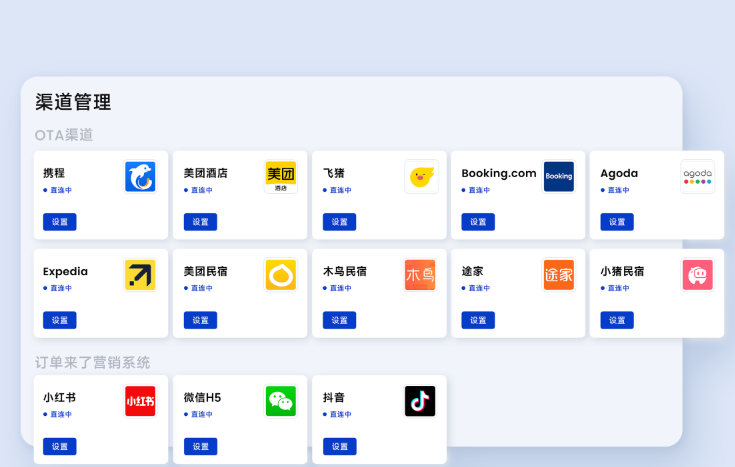735x467 pixels.
Task: Open 设置 for 美团酒店
Action: pos(200,222)
